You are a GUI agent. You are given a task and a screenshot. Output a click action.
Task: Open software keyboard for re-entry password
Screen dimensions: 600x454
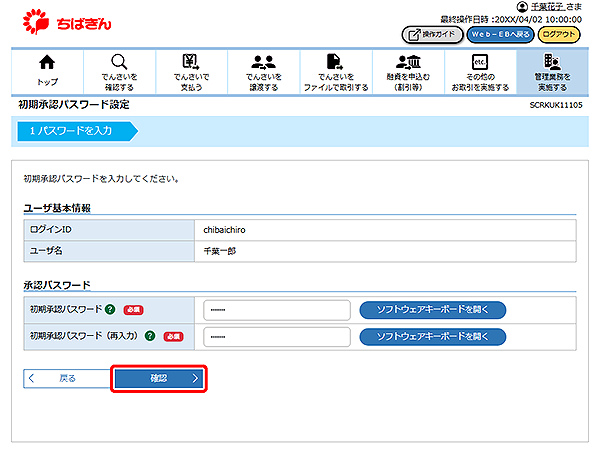(x=432, y=337)
